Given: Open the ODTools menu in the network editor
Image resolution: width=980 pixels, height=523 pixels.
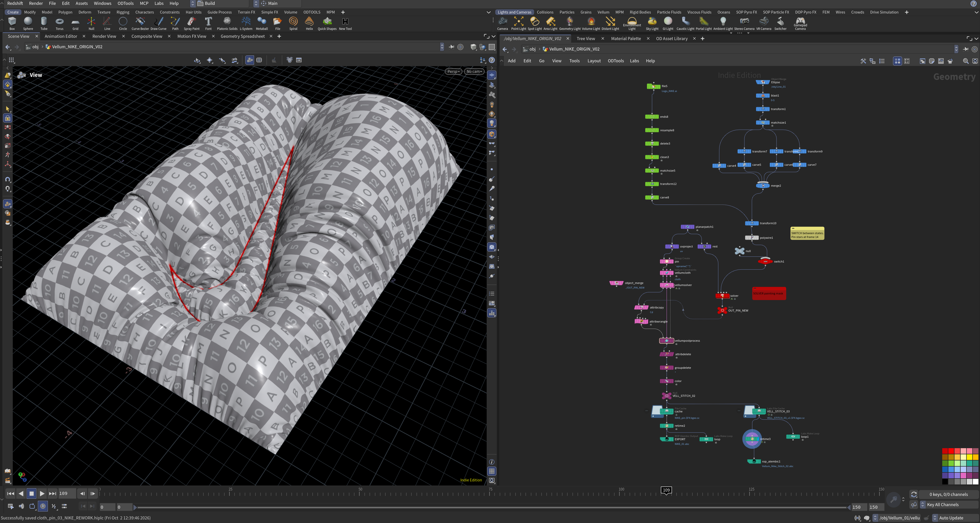Looking at the screenshot, I should [615, 61].
